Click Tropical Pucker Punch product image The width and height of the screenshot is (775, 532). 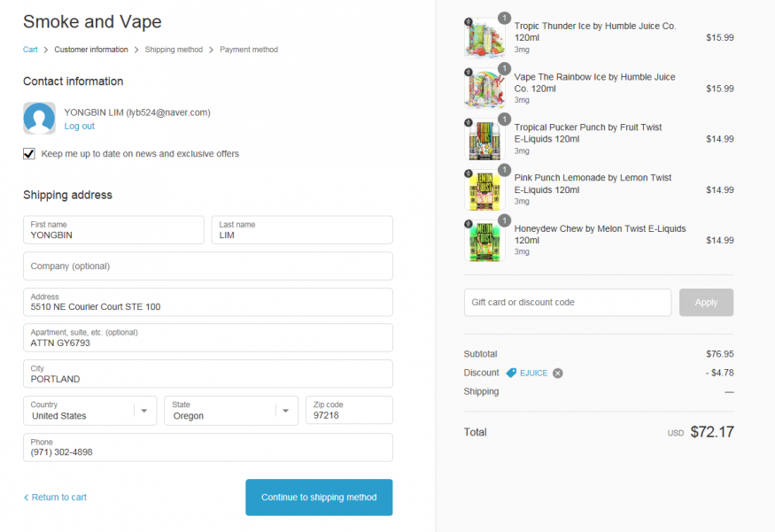tap(484, 139)
